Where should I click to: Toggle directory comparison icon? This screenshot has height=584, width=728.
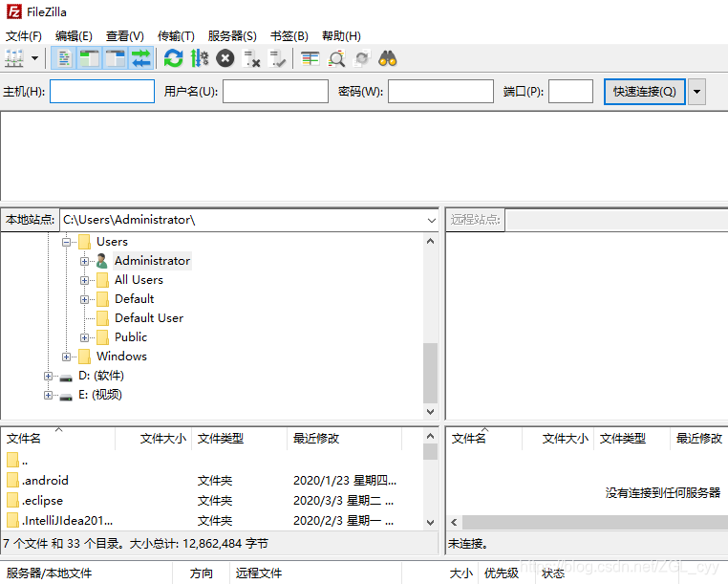[x=336, y=58]
